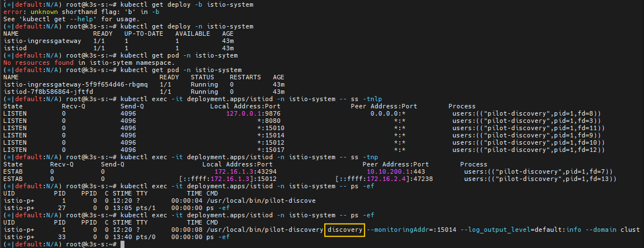Click PID value '27'

click(x=61, y=208)
